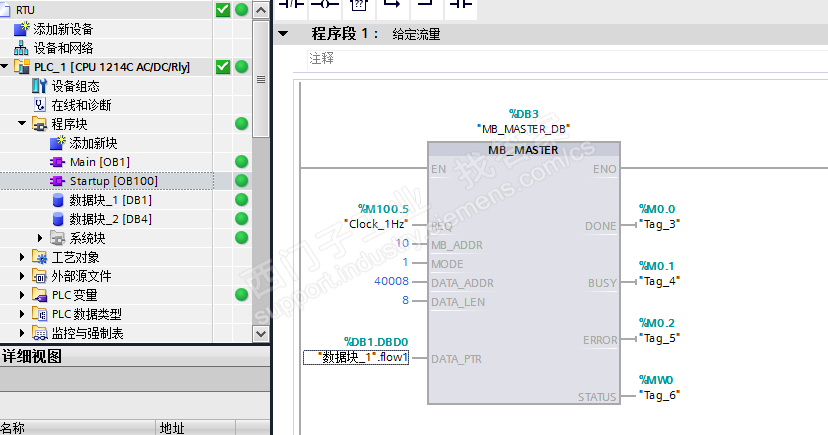828x435 pixels.
Task: Click the project tree vertical scrollbar thumb
Action: (261, 79)
